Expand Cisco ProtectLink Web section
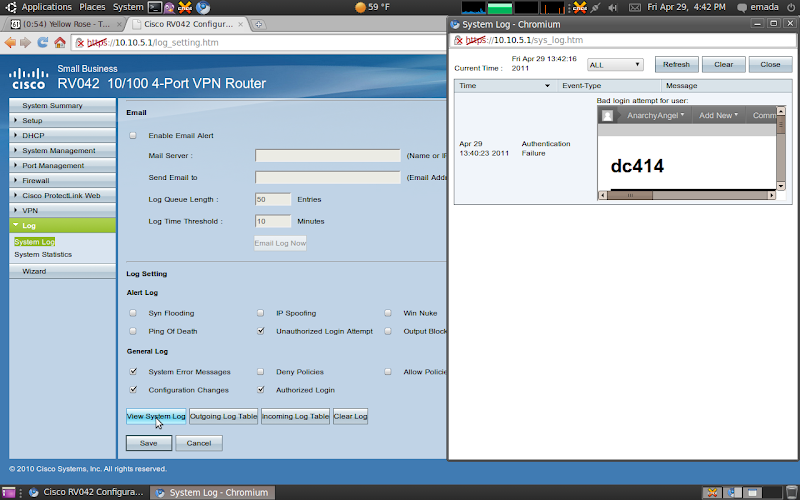800x500 pixels. [62, 195]
